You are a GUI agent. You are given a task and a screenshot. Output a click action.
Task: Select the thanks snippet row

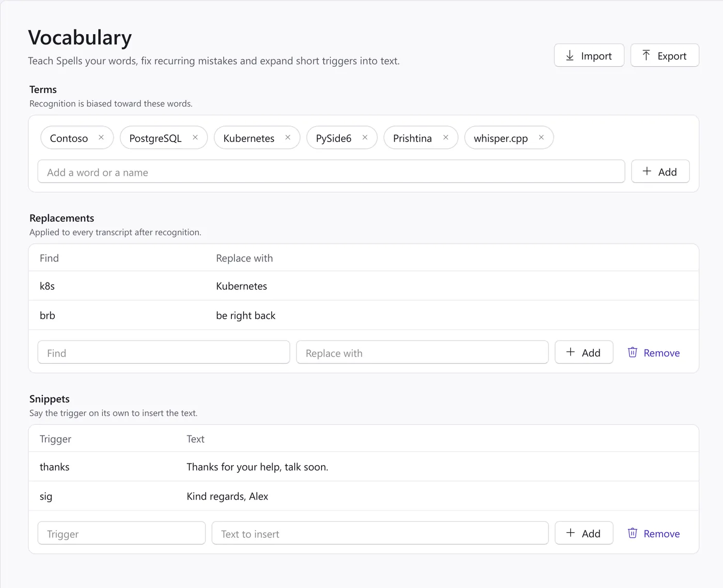(x=364, y=467)
